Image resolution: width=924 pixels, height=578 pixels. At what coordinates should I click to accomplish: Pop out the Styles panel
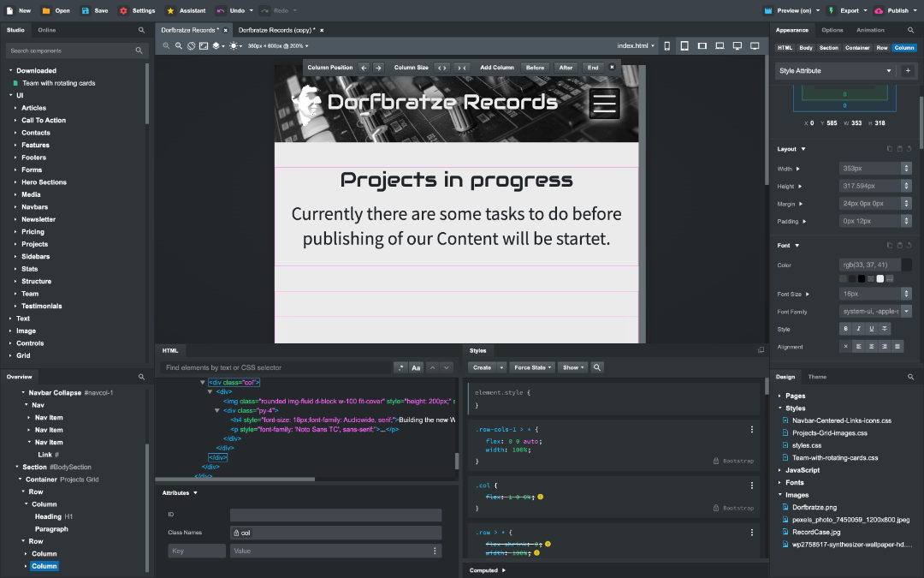click(761, 350)
